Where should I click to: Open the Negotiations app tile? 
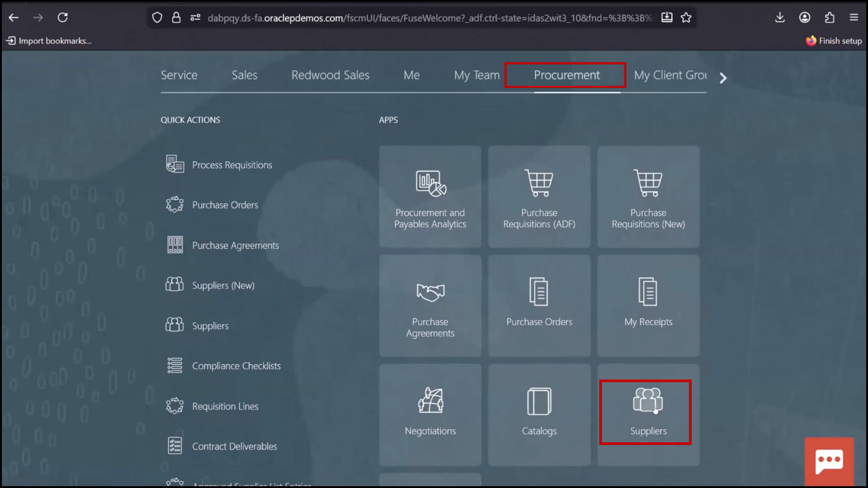(430, 415)
